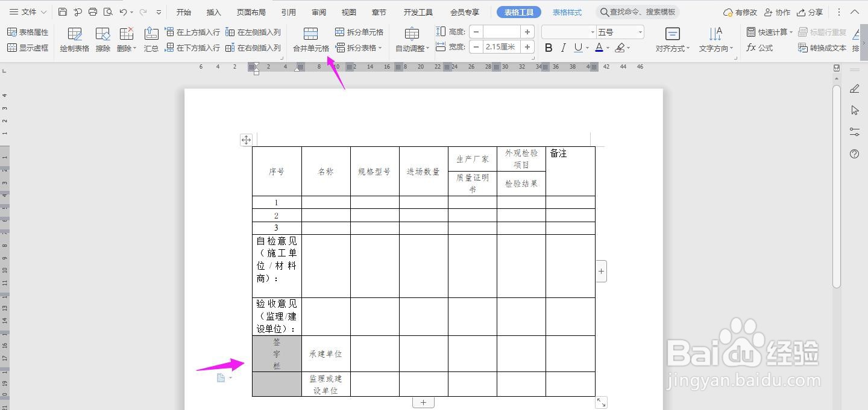Viewport: 868px width, 410px height.
Task: Toggle italic formatting
Action: [x=562, y=47]
